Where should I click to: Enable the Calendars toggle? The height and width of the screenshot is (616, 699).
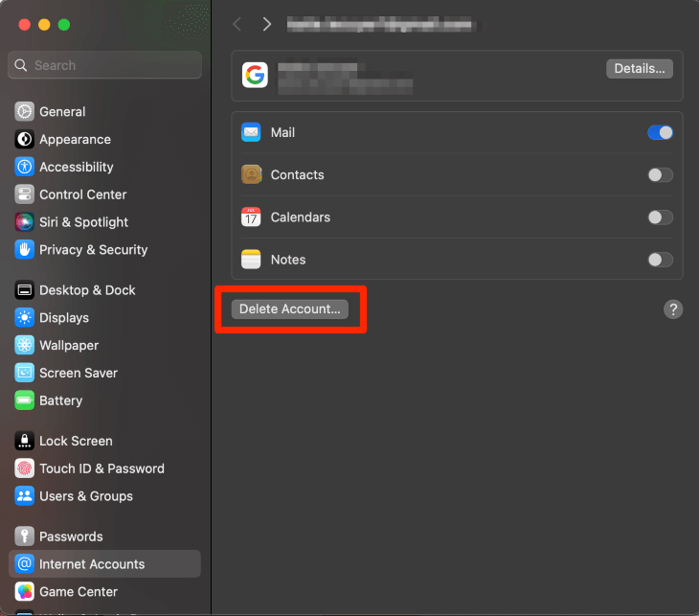pyautogui.click(x=660, y=217)
